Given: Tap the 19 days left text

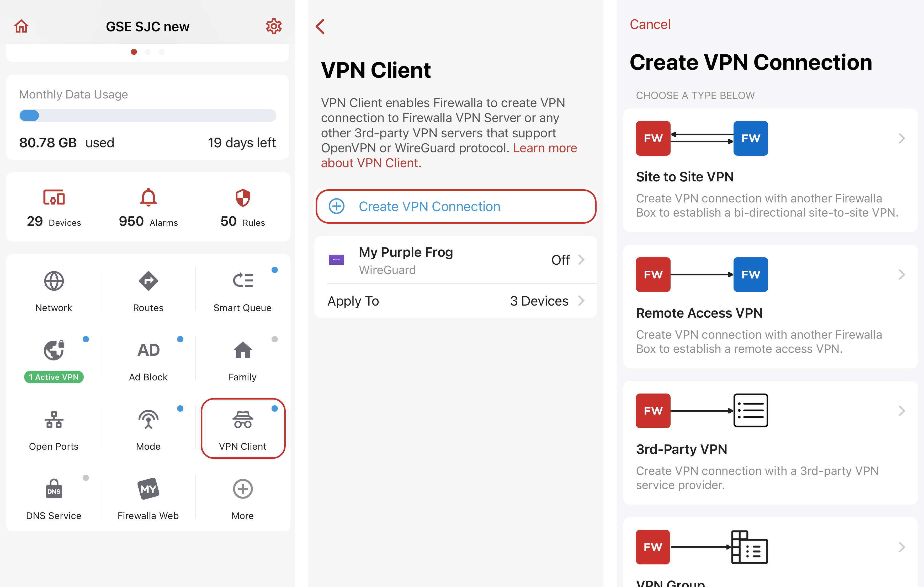Looking at the screenshot, I should pyautogui.click(x=242, y=143).
